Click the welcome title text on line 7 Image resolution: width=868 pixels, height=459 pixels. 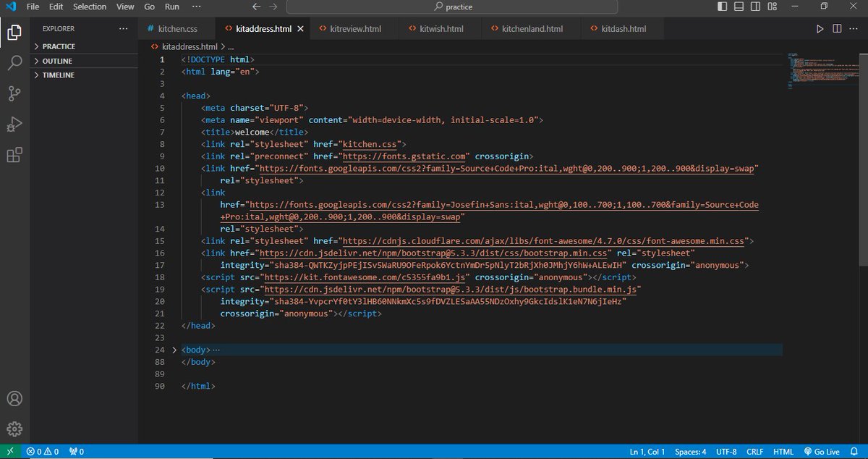pos(252,132)
